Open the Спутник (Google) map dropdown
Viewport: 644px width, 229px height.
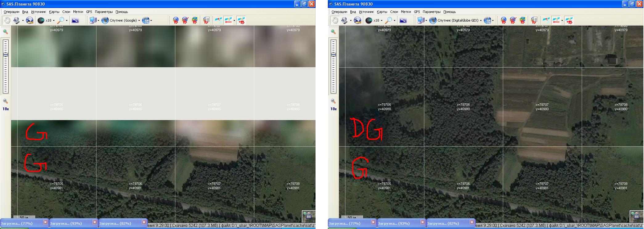pos(139,21)
